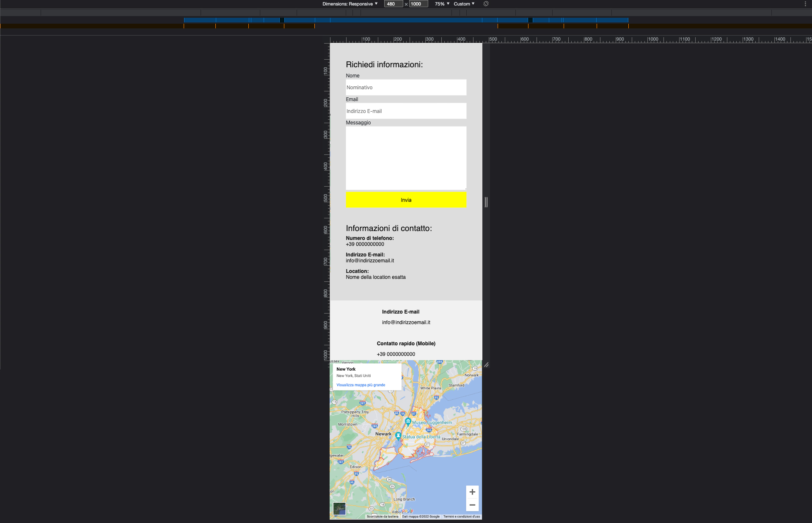This screenshot has width=812, height=523.
Task: Open the Visualizza mappa più grande link
Action: 361,385
